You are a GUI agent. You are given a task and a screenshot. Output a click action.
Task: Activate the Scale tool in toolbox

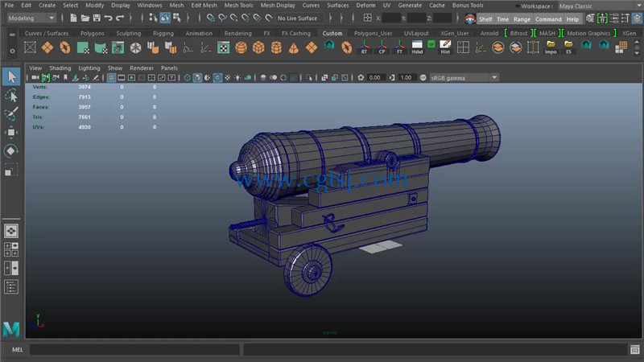[11, 169]
